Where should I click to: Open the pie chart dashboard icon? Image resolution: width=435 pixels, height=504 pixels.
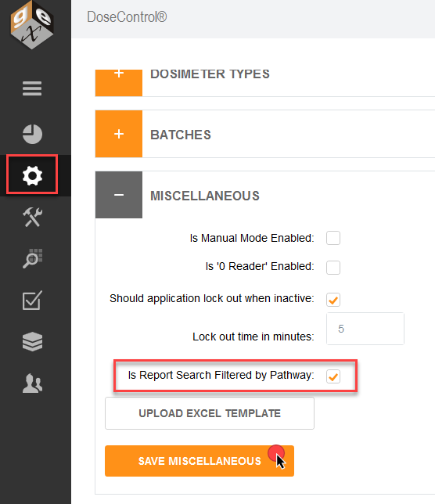point(32,134)
